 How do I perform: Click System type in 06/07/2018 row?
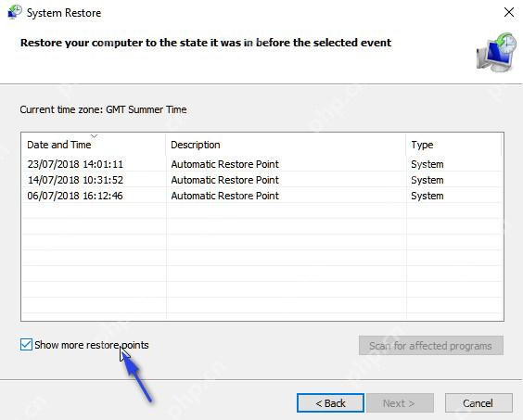click(427, 196)
